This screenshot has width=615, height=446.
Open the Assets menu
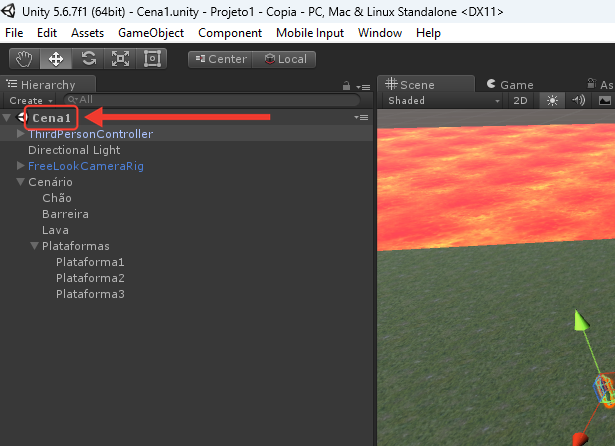(x=87, y=33)
